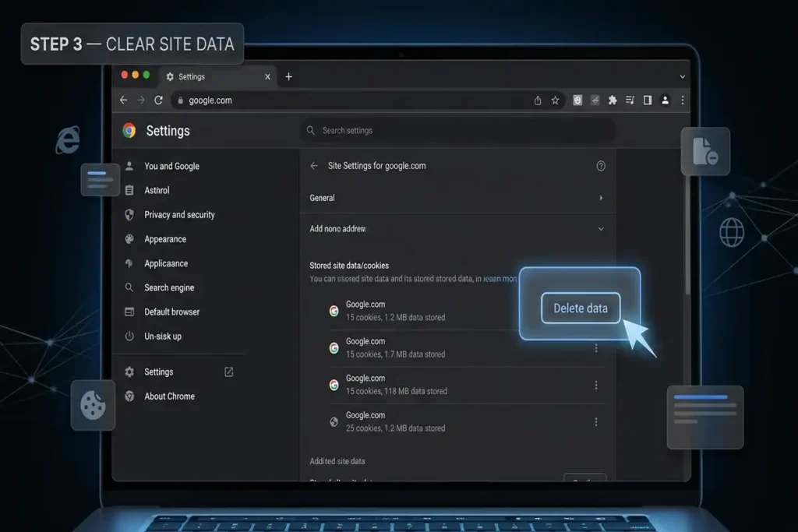Image resolution: width=798 pixels, height=532 pixels.
Task: Open the tab search chevron
Action: (682, 77)
